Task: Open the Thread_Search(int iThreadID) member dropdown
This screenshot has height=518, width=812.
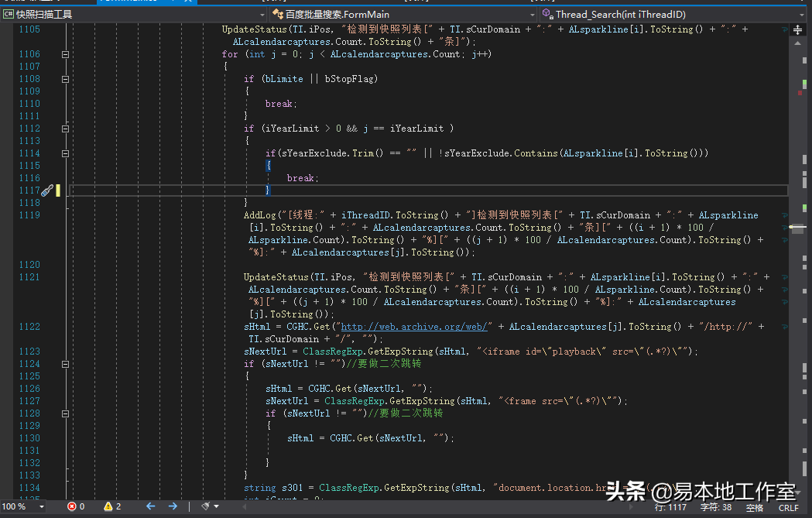Action: (673, 14)
